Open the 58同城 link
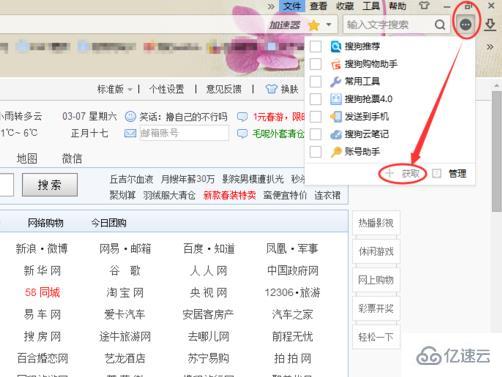This screenshot has height=377, width=502. tap(42, 292)
